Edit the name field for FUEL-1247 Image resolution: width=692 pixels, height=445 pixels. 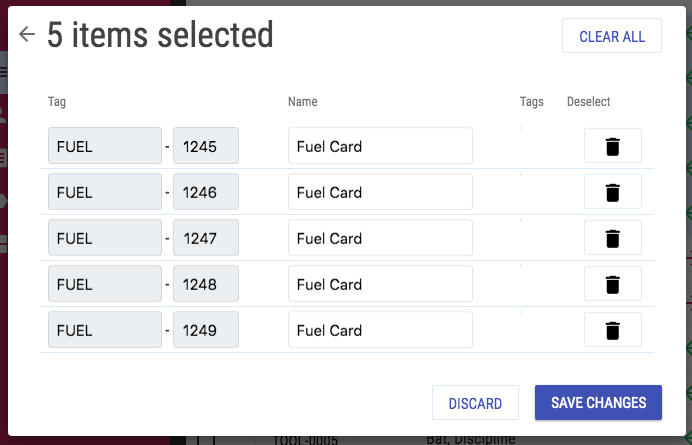[x=380, y=238]
